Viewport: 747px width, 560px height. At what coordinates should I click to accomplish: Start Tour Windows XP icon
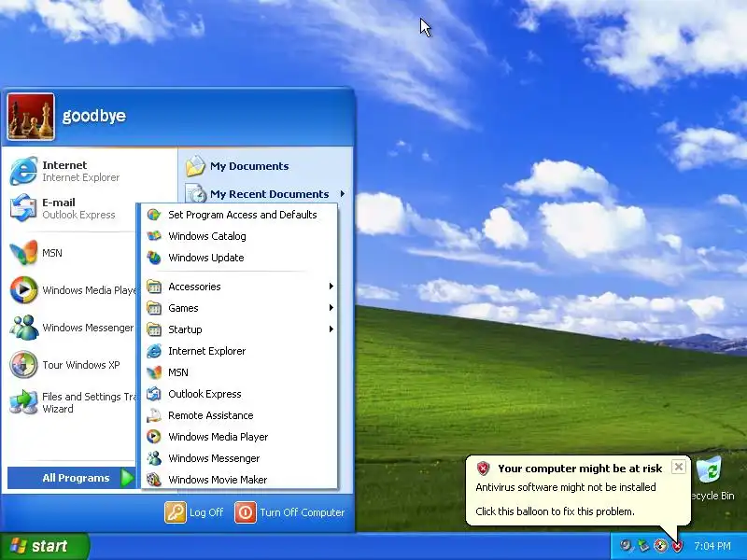coord(23,365)
